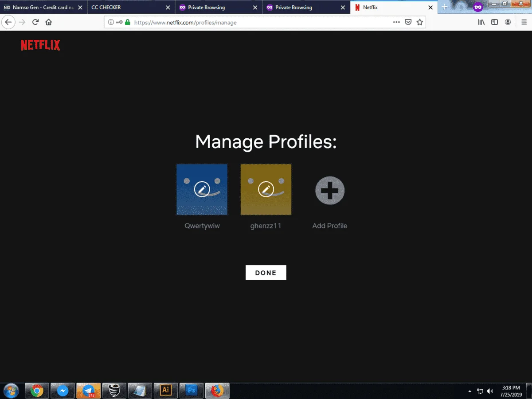
Task: Save page to Pocket
Action: click(408, 22)
